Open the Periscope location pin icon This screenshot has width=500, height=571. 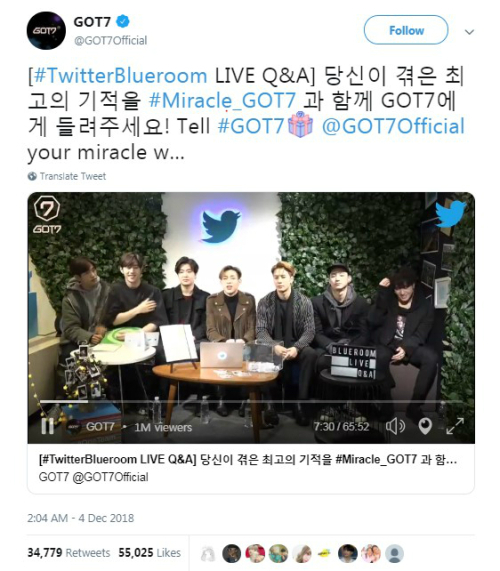tap(425, 426)
